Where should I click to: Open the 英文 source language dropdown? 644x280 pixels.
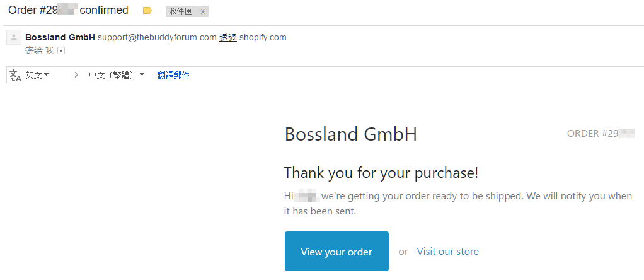click(37, 75)
